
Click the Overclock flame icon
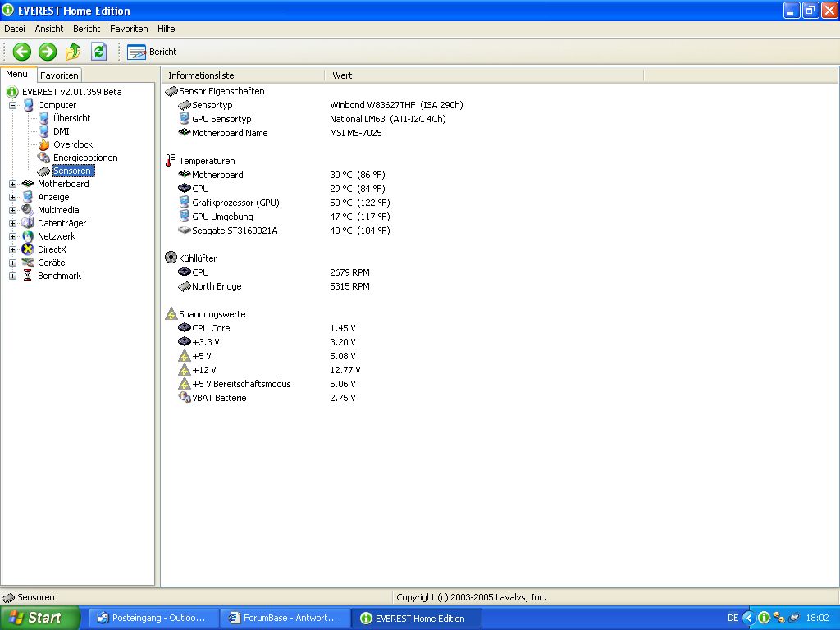coord(44,144)
